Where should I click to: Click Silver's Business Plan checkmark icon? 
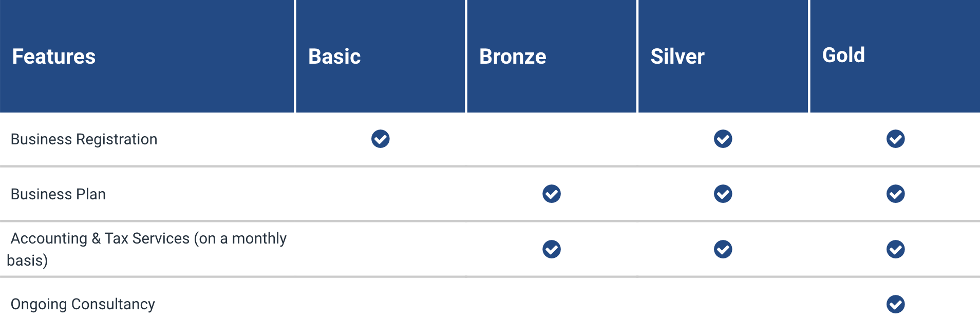(x=723, y=194)
